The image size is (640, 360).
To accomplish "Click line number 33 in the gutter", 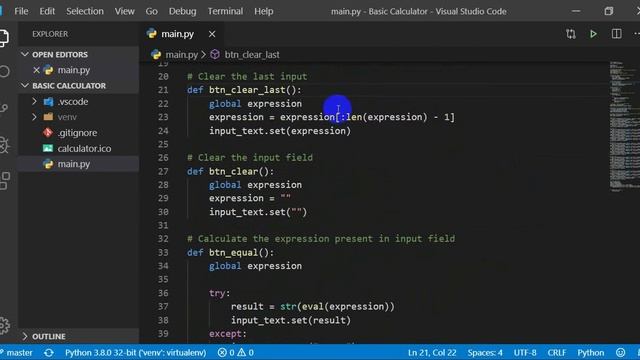I will coord(163,253).
